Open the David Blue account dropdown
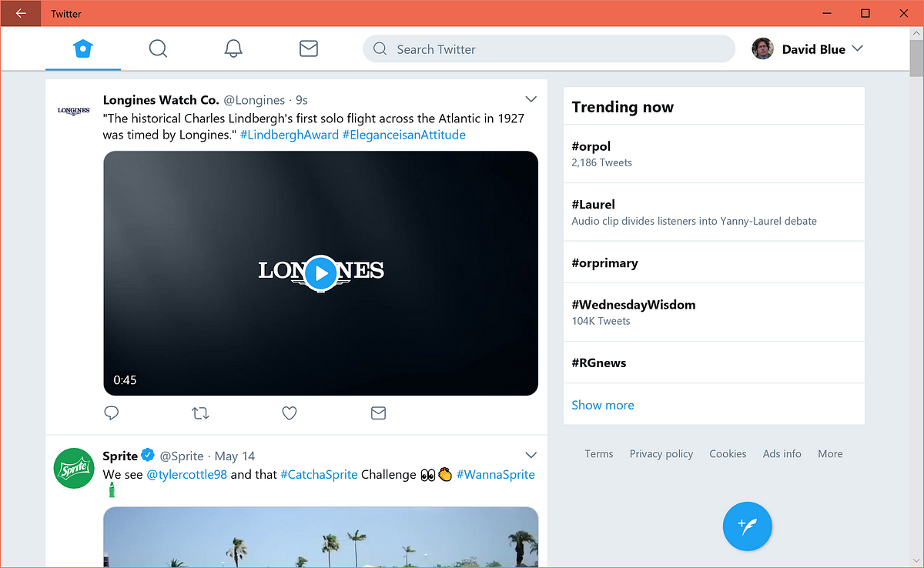Viewport: 924px width, 568px height. (808, 49)
